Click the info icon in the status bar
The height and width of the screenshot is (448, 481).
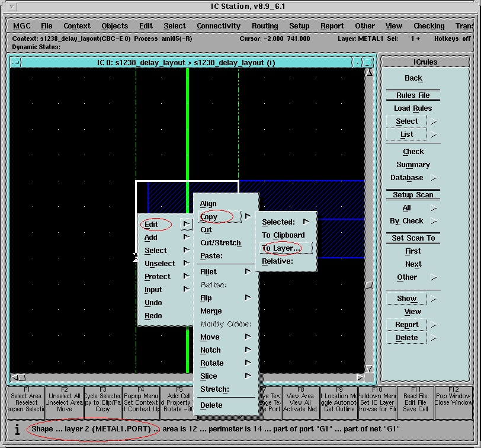click(17, 428)
